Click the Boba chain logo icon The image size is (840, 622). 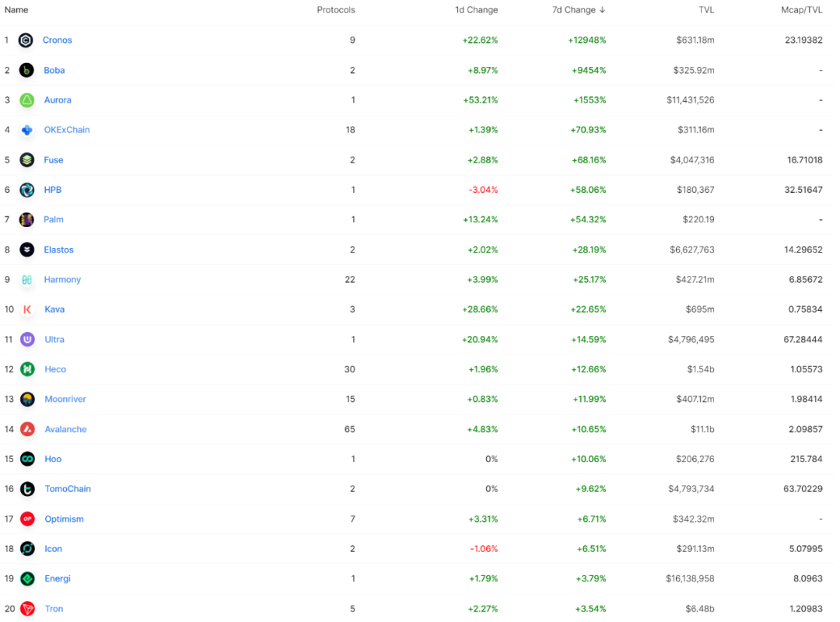coord(26,70)
